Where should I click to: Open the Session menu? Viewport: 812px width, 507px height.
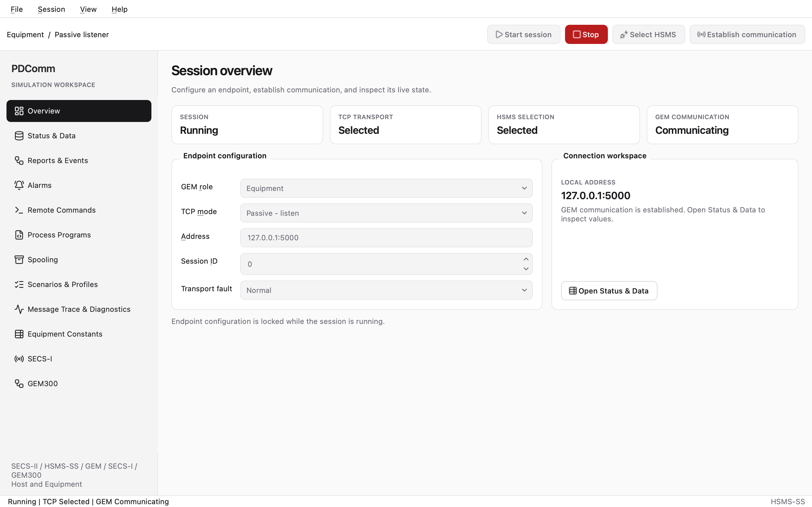click(51, 9)
